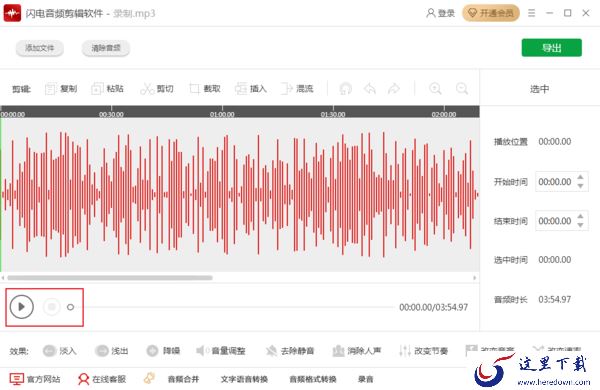Apply the 降噪 noise reduction effect
600x390 pixels.
pos(163,351)
